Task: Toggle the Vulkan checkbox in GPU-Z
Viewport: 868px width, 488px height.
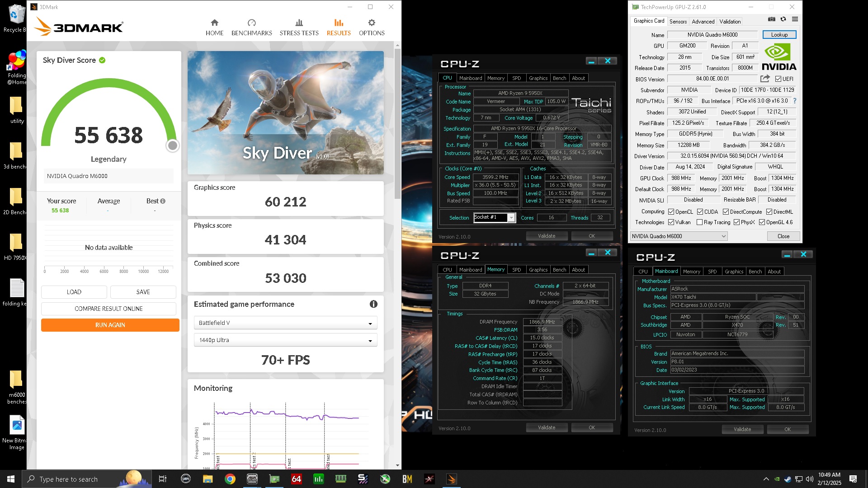Action: click(x=671, y=222)
